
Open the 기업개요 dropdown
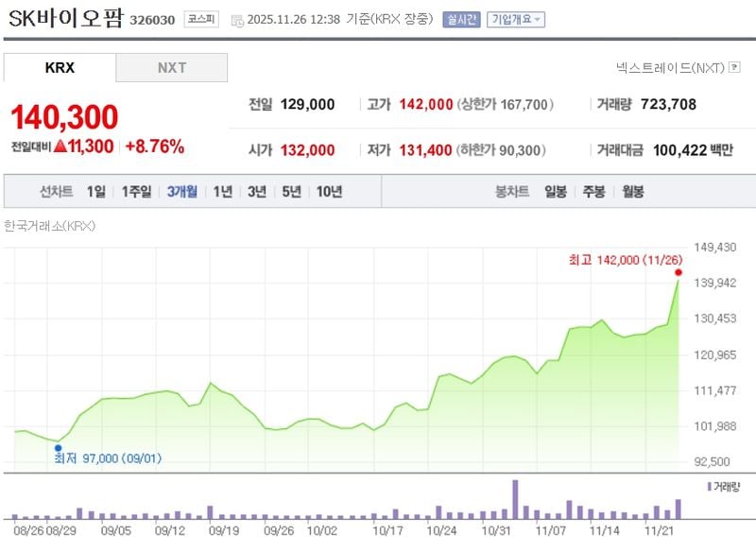518,18
